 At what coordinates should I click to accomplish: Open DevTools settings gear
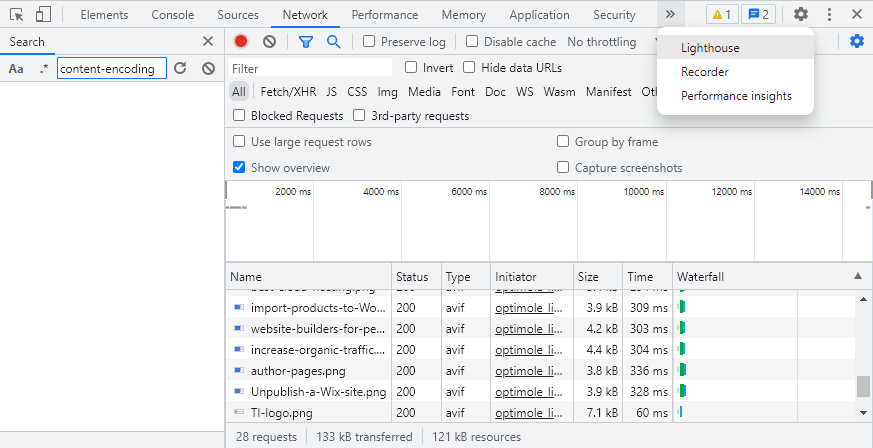[x=801, y=14]
